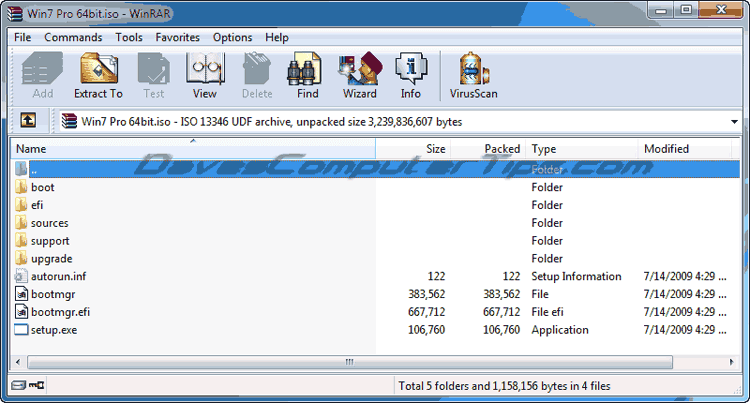Image resolution: width=750 pixels, height=403 pixels.
Task: Select the upgrade folder icon
Action: [21, 258]
